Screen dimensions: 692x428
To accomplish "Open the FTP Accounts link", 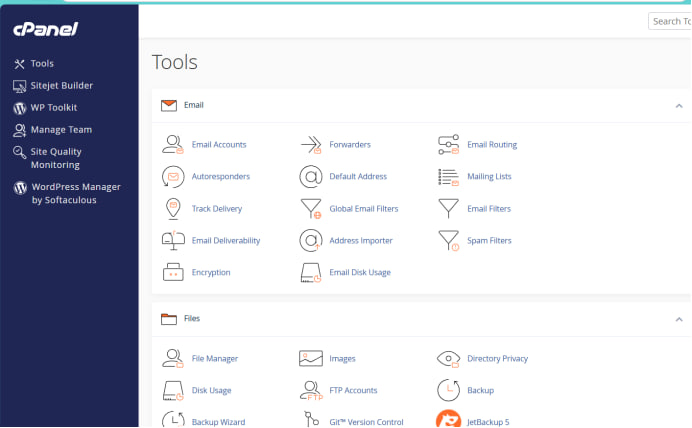I will [353, 390].
